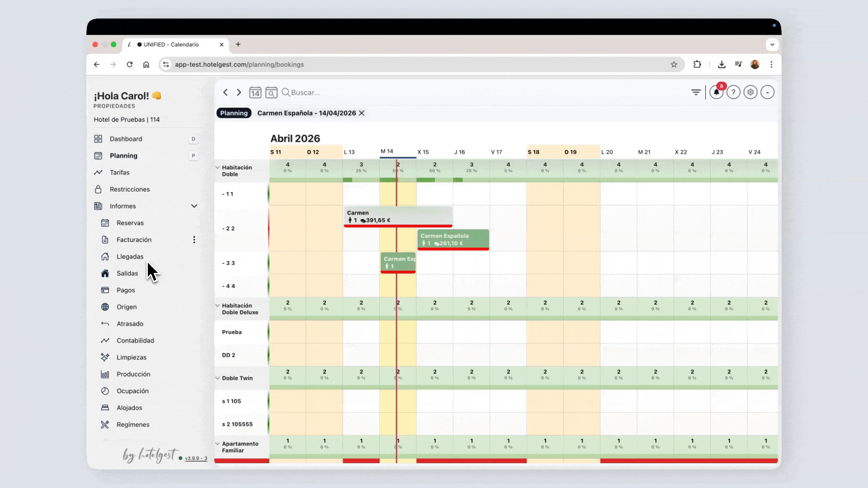Open the help question mark icon
This screenshot has height=488, width=868.
click(733, 92)
